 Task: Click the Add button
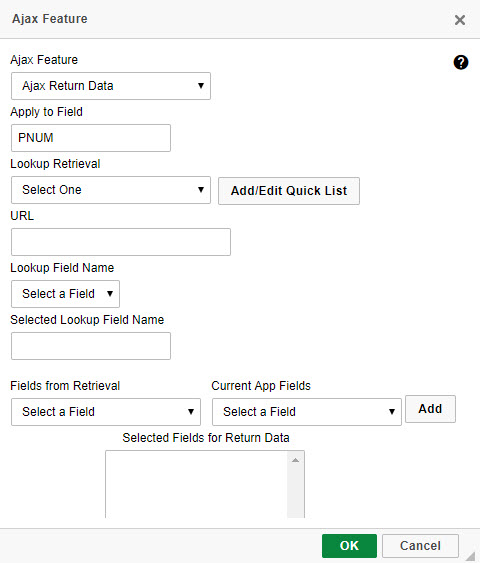click(430, 409)
